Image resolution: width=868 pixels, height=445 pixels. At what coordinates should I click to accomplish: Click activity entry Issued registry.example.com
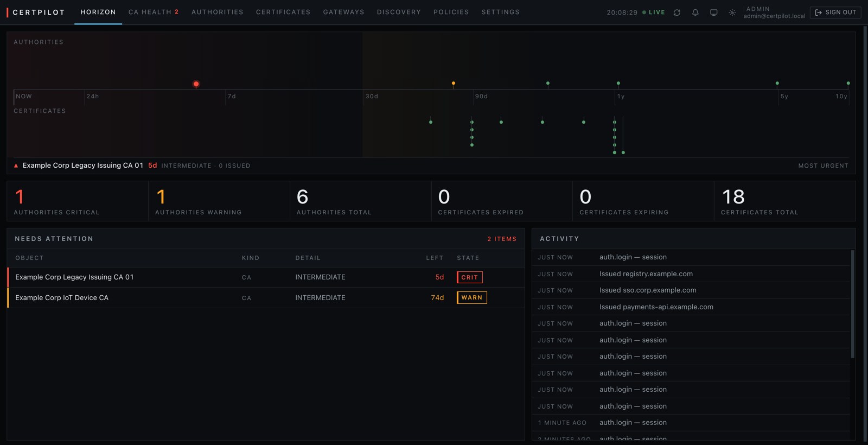(691, 274)
